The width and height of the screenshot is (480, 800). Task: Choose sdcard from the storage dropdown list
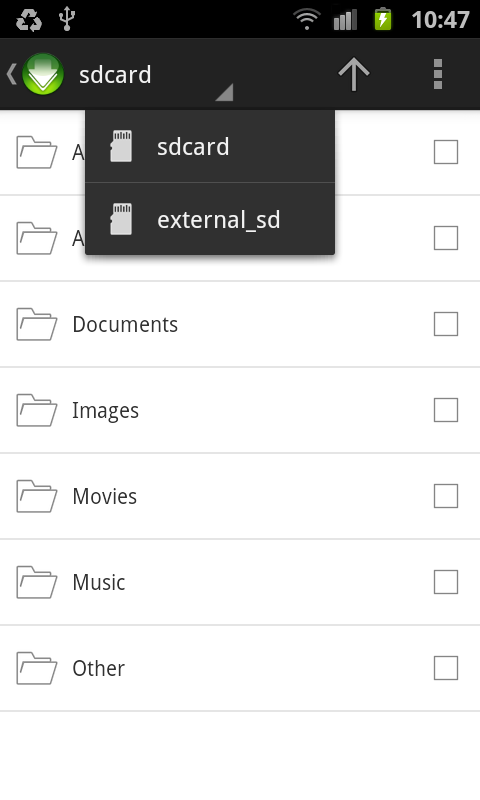point(210,146)
